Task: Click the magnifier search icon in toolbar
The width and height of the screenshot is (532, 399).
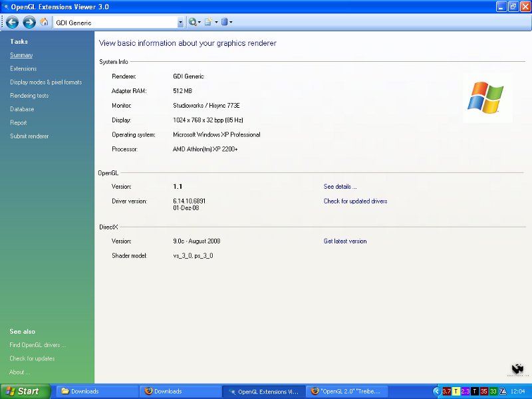Action: [192, 22]
